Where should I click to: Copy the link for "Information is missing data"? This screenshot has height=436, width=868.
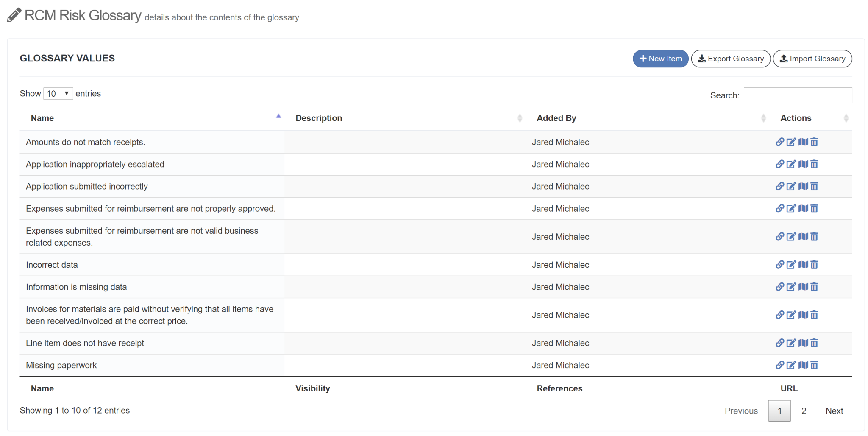point(780,287)
